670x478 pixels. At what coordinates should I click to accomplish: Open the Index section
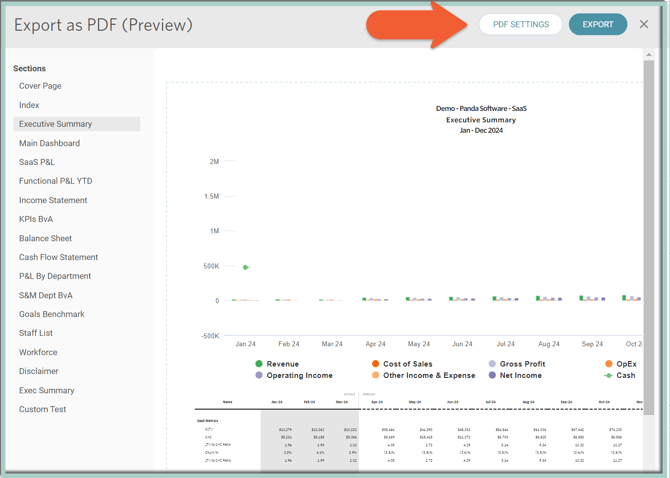[x=29, y=105]
